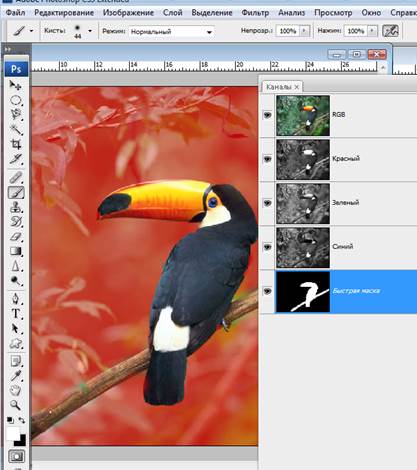Click the Ps logo at toolbox top
The image size is (417, 470).
(x=16, y=69)
